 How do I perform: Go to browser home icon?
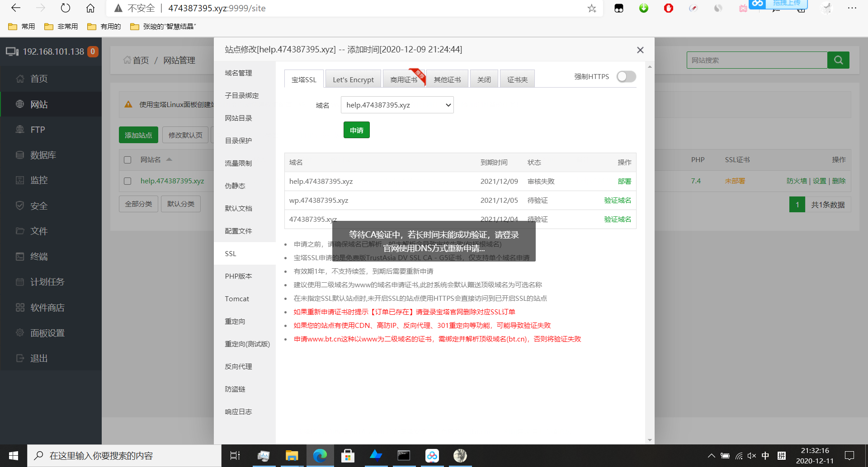pyautogui.click(x=90, y=8)
